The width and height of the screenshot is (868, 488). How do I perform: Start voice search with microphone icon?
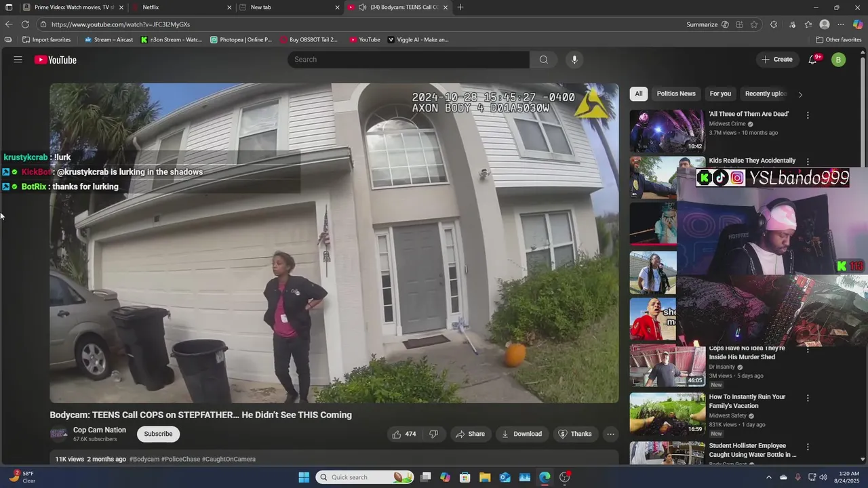click(x=574, y=60)
